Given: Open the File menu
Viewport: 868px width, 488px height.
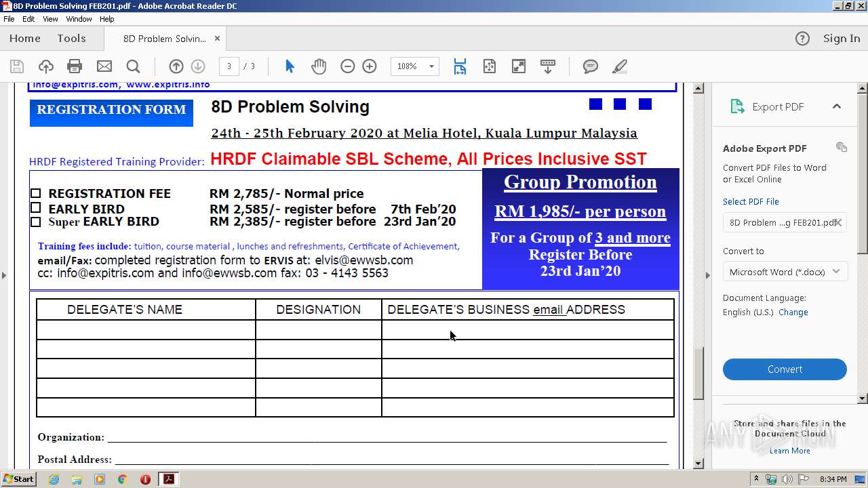Looking at the screenshot, I should pyautogui.click(x=9, y=19).
